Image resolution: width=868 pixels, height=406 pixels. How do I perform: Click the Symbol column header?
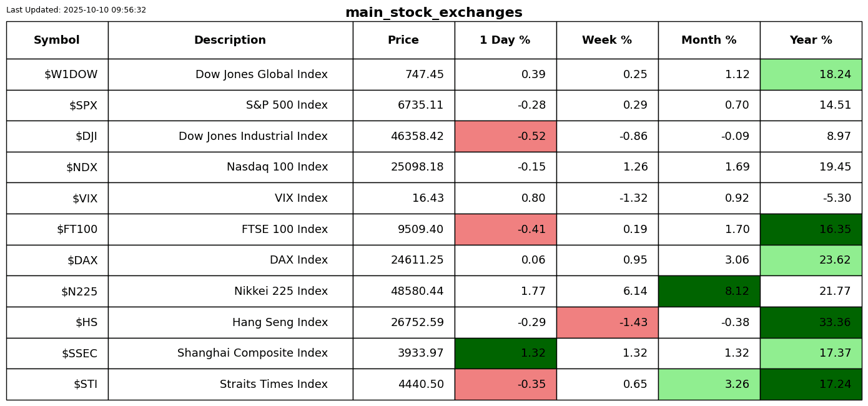click(57, 40)
